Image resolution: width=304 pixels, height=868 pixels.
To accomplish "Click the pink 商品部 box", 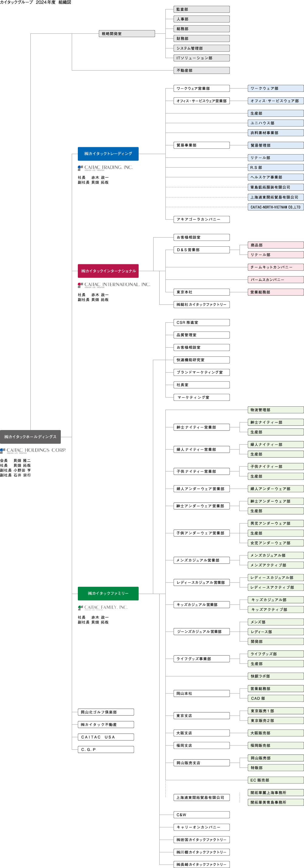I will pyautogui.click(x=276, y=245).
